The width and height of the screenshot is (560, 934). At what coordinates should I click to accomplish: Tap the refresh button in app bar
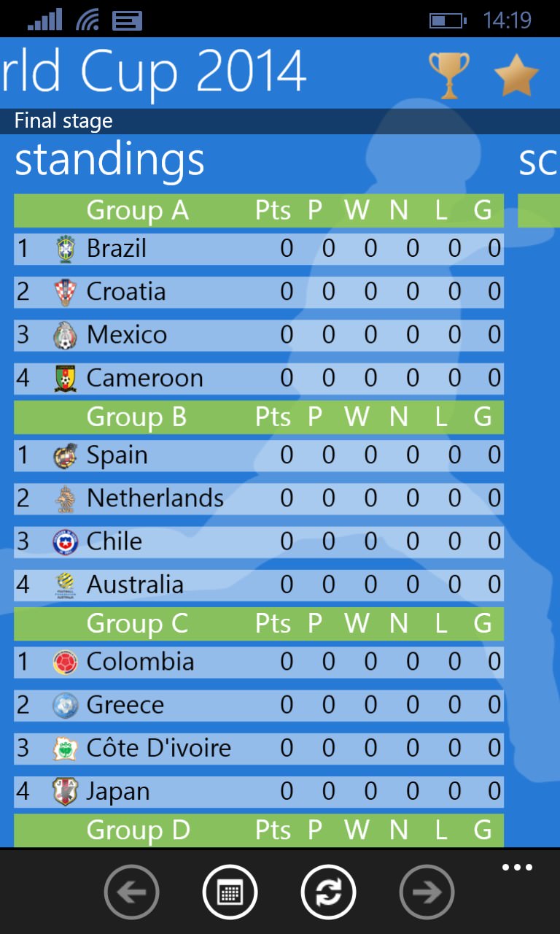click(x=328, y=892)
